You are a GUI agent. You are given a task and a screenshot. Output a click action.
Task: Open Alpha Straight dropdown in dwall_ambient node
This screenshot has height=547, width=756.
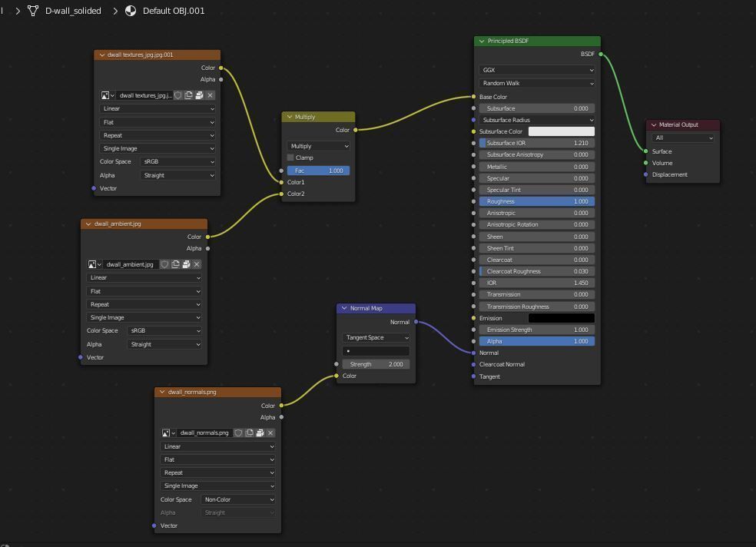[164, 345]
